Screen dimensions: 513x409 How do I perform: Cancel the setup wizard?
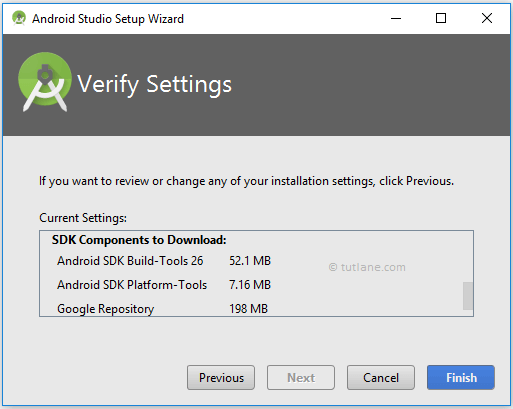[x=381, y=377]
